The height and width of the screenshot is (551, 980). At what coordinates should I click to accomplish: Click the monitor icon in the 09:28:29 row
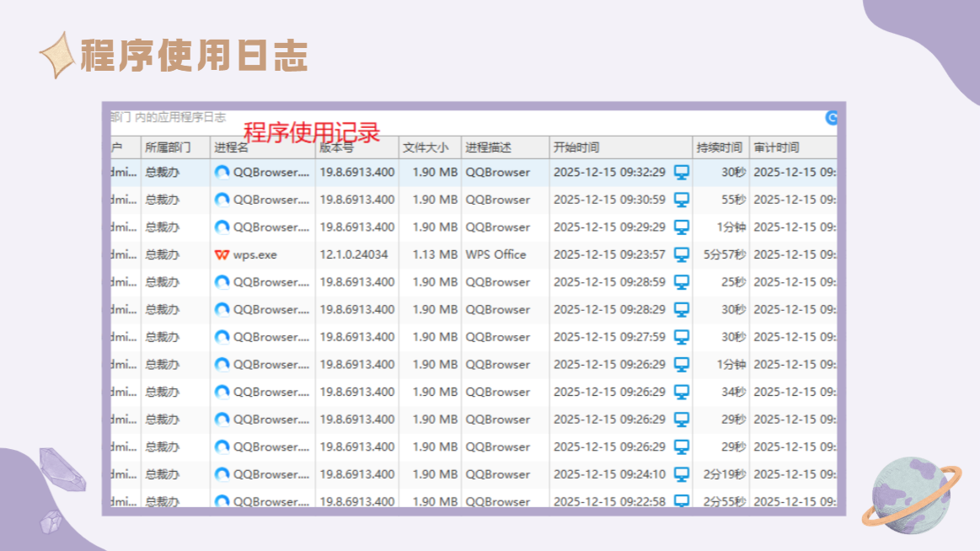tap(681, 310)
